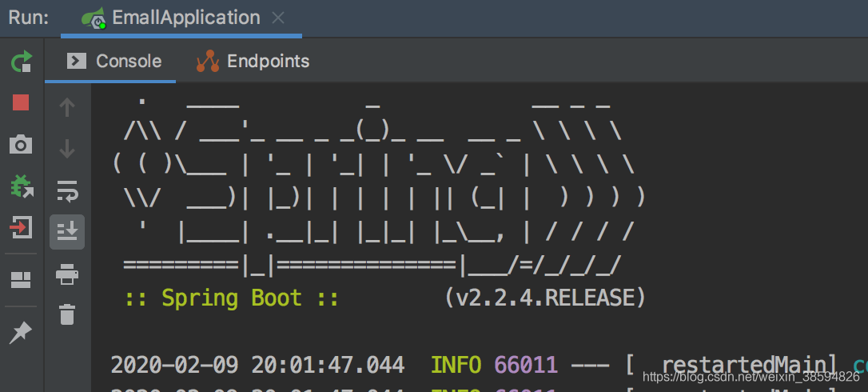Toggle soft-wrap in the console

67,190
